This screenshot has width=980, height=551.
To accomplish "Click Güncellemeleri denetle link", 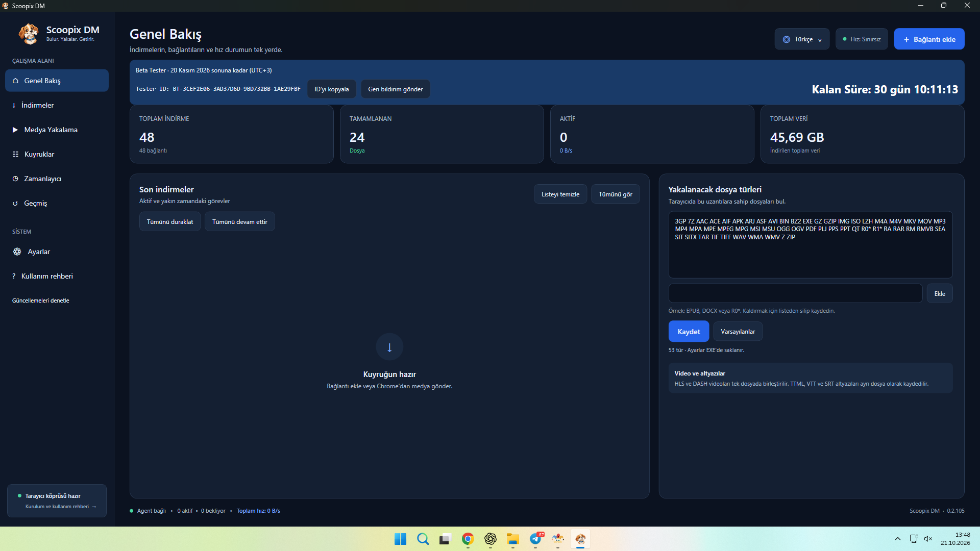I will click(41, 300).
